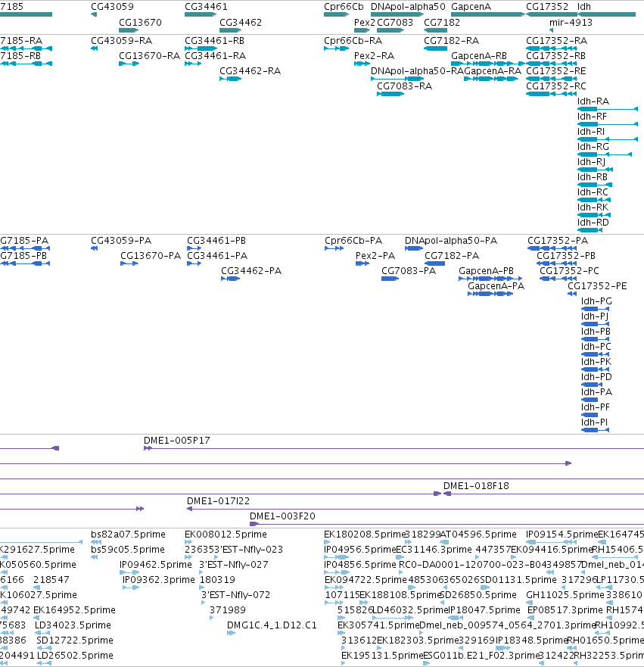This screenshot has width=644, height=667.
Task: Select the mir-4913 gene label
Action: (571, 23)
